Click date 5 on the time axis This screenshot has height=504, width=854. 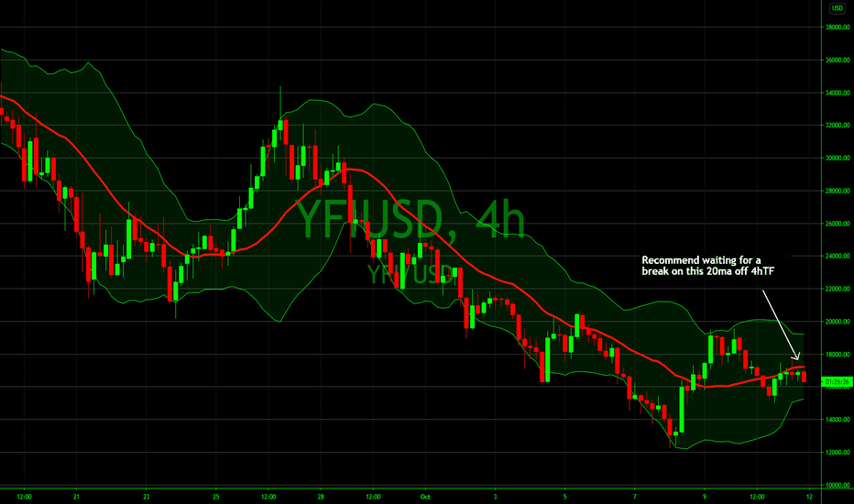pyautogui.click(x=564, y=497)
